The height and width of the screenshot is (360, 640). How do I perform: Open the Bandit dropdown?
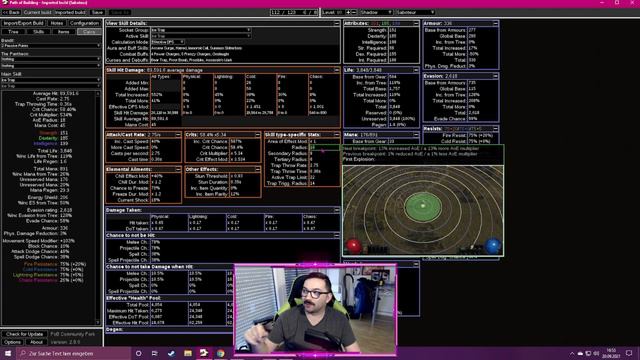[x=51, y=45]
